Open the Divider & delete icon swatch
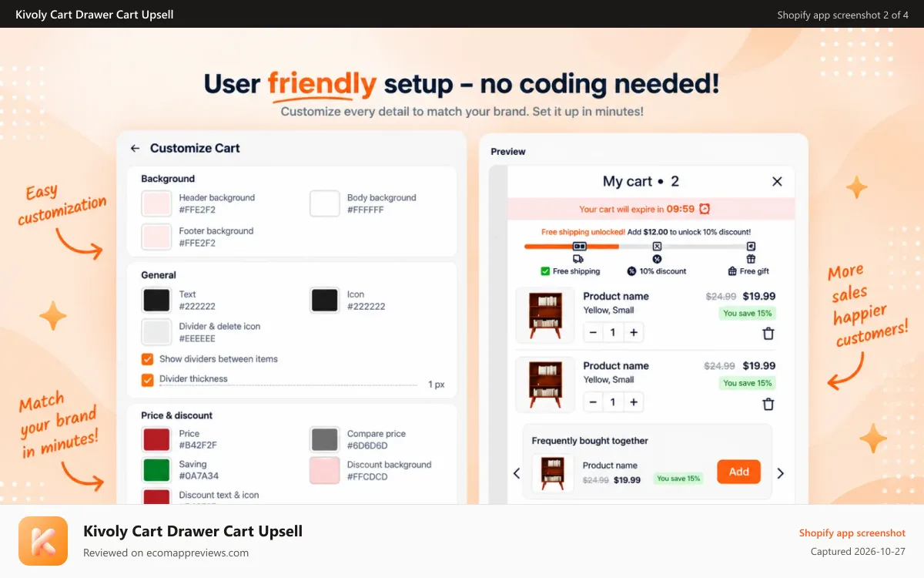This screenshot has height=578, width=924. (156, 332)
